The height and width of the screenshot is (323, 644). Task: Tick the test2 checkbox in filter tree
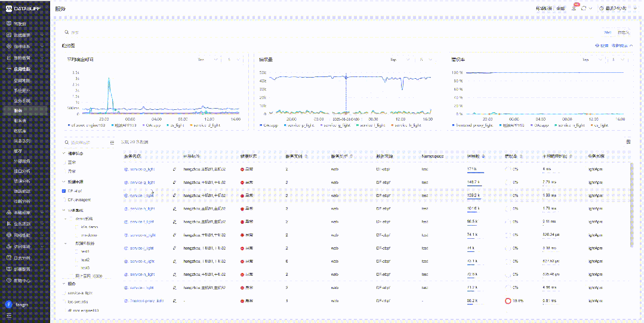click(76, 260)
